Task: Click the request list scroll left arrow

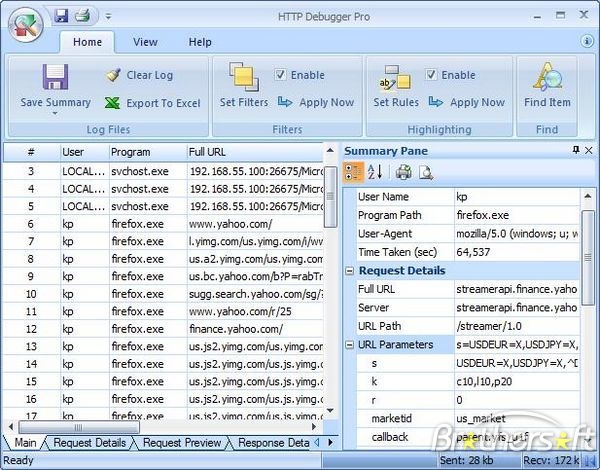Action: [10, 427]
